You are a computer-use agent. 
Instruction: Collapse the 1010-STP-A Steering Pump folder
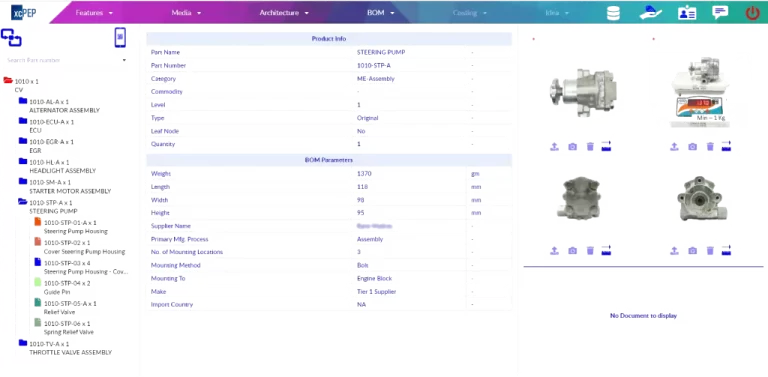tap(23, 201)
